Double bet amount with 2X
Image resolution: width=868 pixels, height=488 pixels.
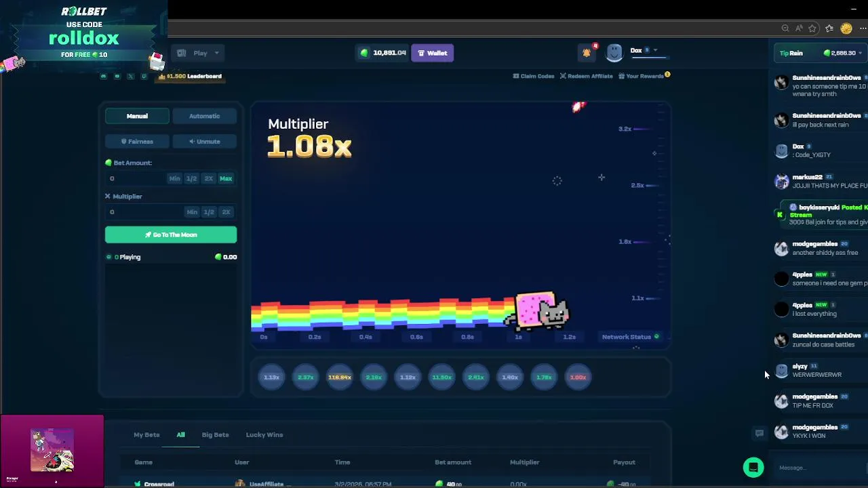click(x=209, y=178)
